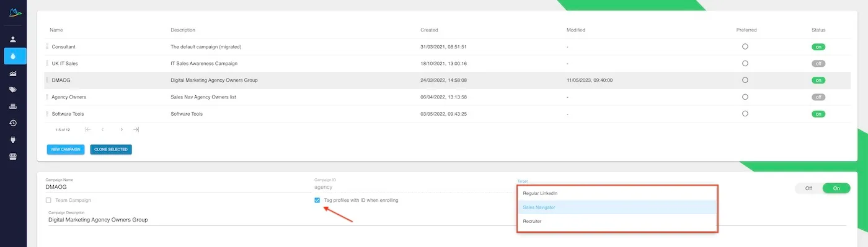
Task: Choose Regular LinkedIn from Target dropdown
Action: [617, 193]
